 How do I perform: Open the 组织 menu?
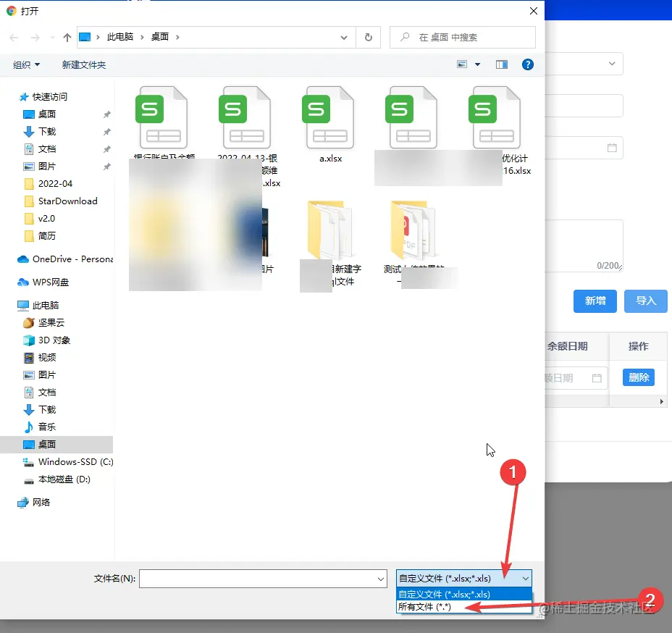pyautogui.click(x=27, y=64)
